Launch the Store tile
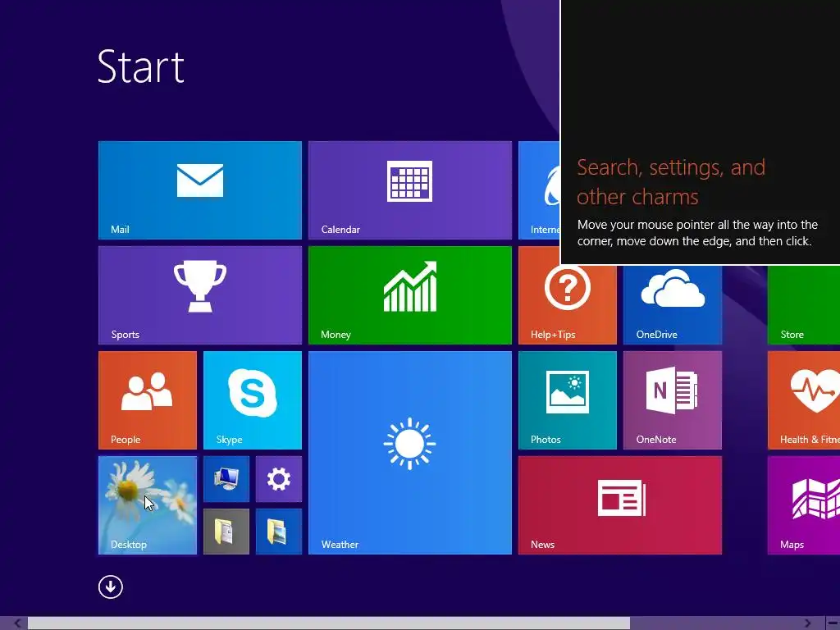840x630 pixels. (804, 304)
